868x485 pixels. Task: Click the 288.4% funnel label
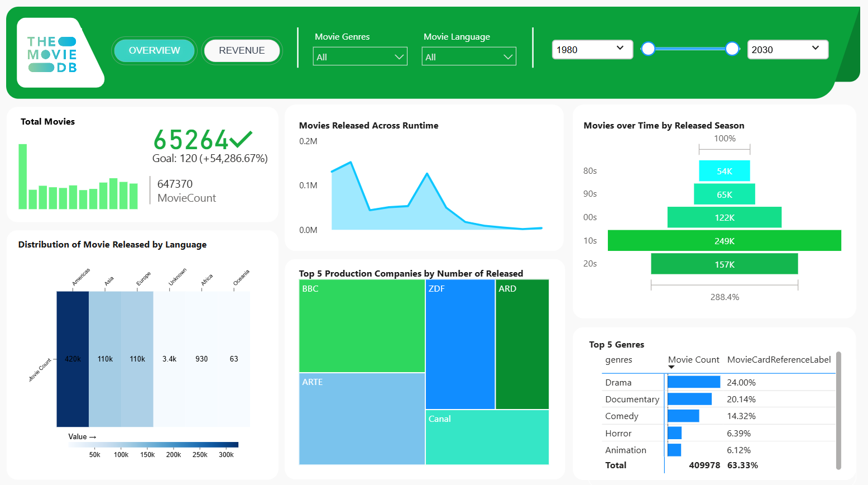point(725,297)
